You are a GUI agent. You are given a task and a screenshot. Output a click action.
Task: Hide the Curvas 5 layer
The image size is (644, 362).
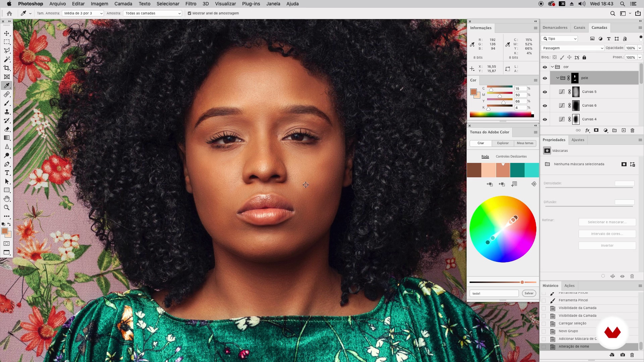(545, 92)
